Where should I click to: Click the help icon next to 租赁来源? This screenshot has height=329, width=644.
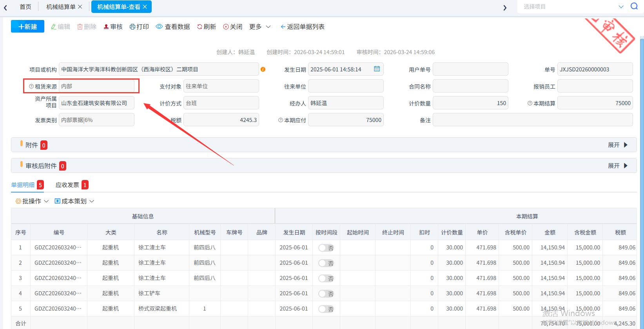coord(31,86)
